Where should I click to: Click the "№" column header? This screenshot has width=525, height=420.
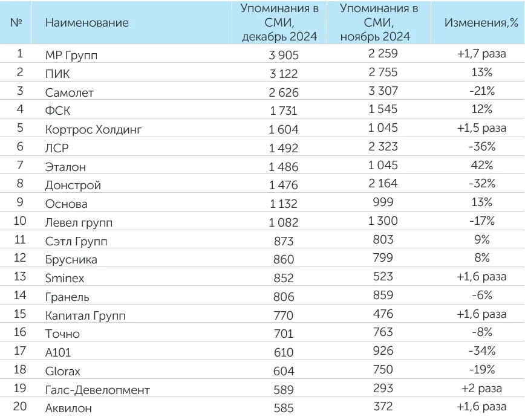[x=17, y=23]
